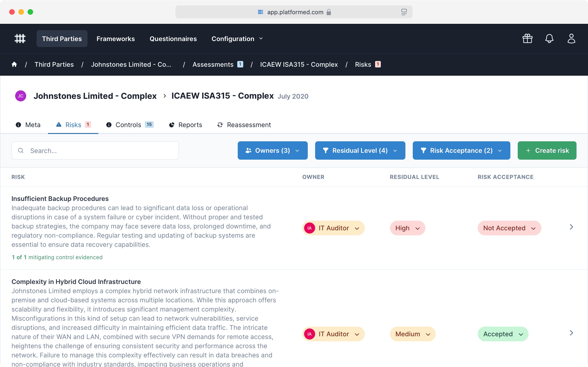Open the gift rewards icon
Screen dimensions: 588x367
(x=527, y=39)
